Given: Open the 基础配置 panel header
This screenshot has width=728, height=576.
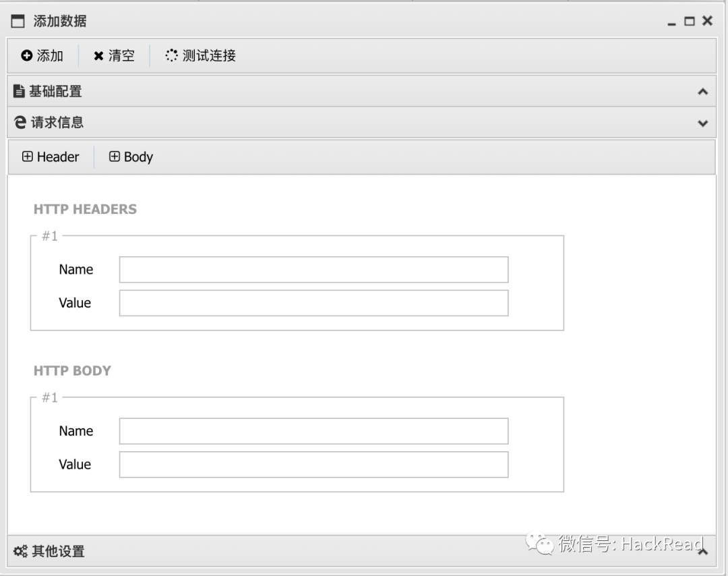Looking at the screenshot, I should [x=362, y=92].
